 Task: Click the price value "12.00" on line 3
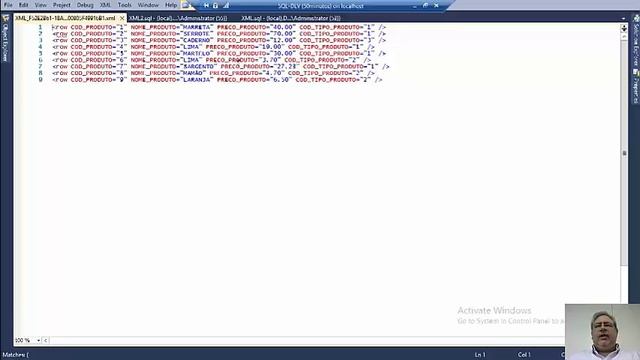(x=283, y=40)
